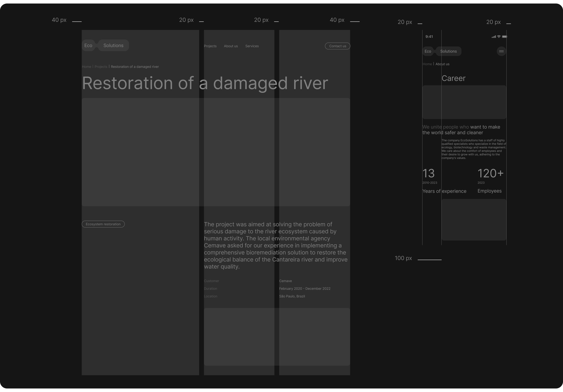Go to Home in the mobile breadcrumb
The width and height of the screenshot is (563, 392).
pyautogui.click(x=427, y=64)
